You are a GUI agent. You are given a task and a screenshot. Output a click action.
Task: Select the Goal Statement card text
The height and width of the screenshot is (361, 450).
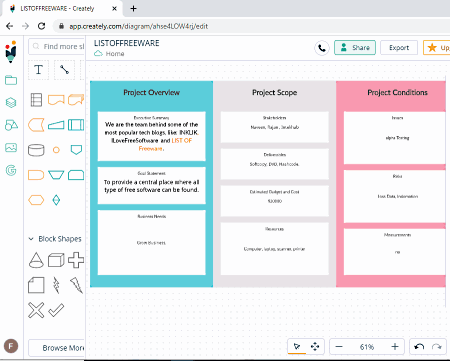[151, 186]
